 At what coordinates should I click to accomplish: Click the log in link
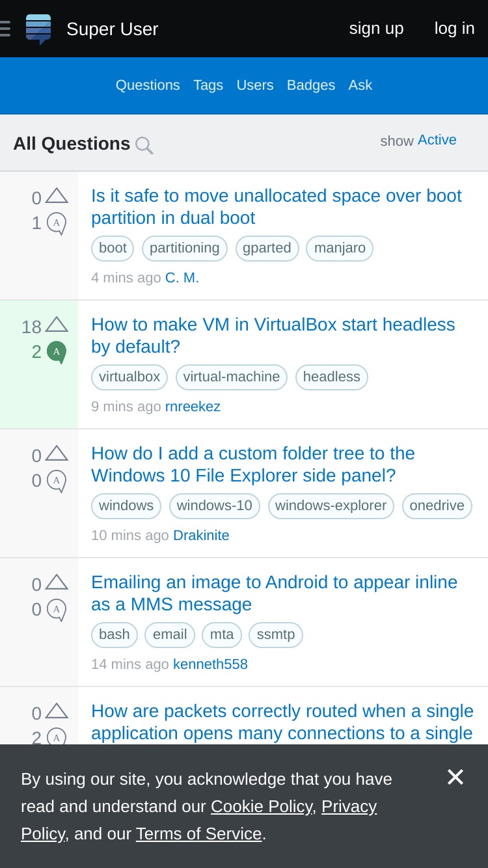[454, 29]
